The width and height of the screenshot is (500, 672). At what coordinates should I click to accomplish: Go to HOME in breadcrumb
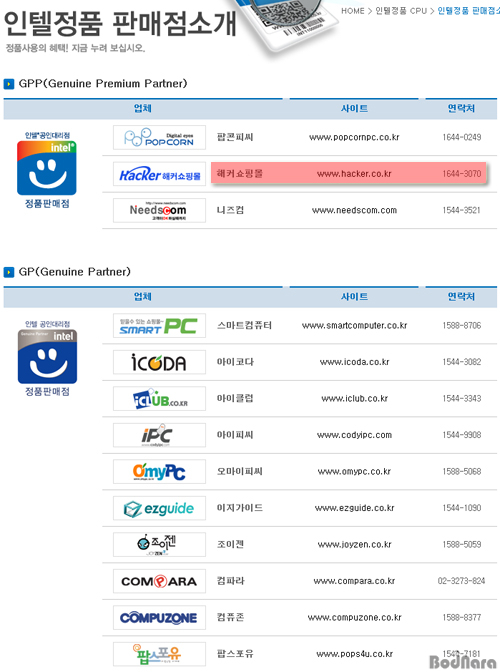(353, 11)
